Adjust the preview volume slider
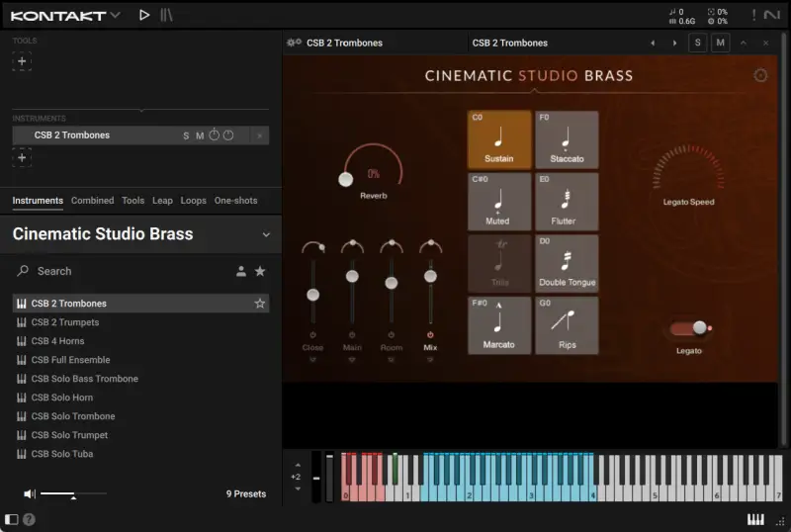Screen dimensions: 791x532 coord(73,493)
